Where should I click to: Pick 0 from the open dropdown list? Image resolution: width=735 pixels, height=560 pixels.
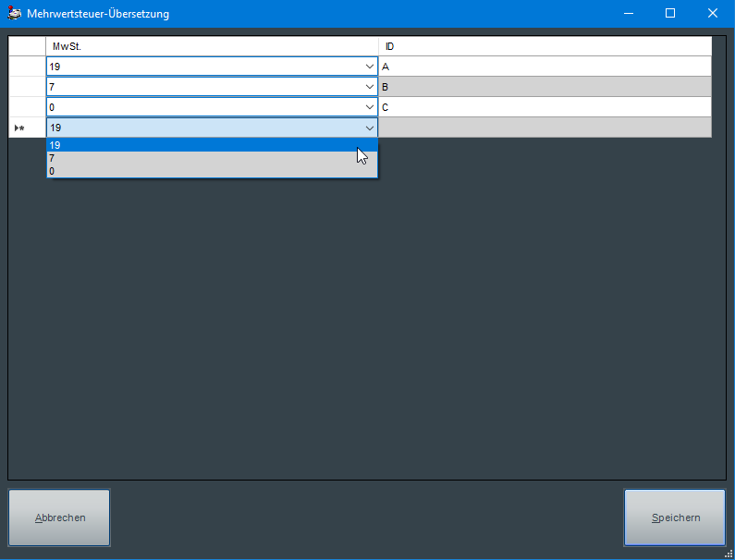211,171
